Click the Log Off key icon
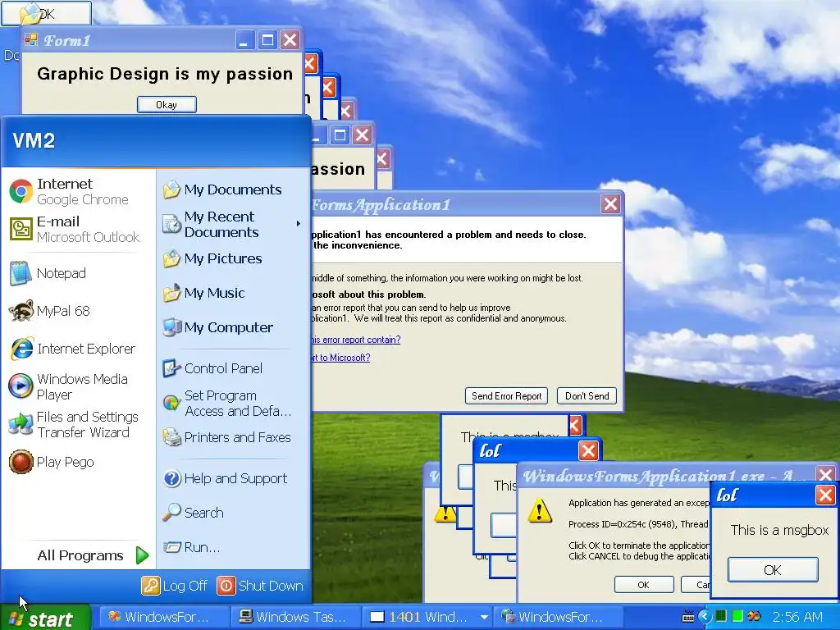The height and width of the screenshot is (630, 840). 151,586
